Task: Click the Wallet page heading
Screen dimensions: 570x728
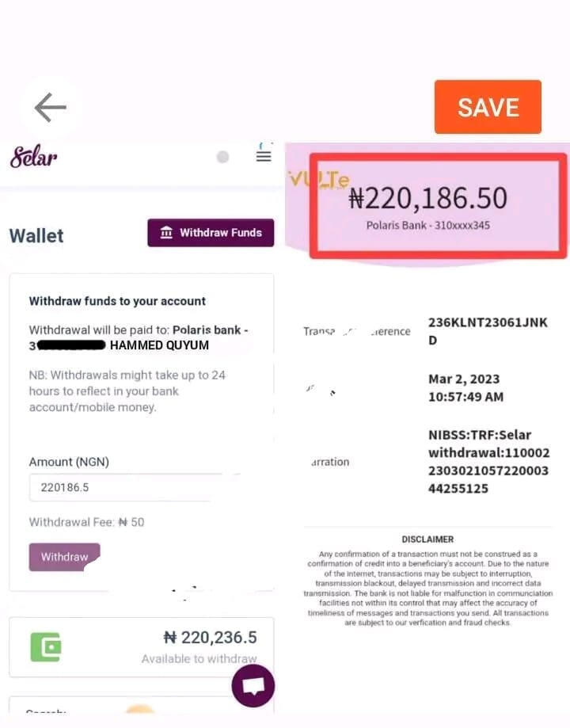Action: (36, 235)
